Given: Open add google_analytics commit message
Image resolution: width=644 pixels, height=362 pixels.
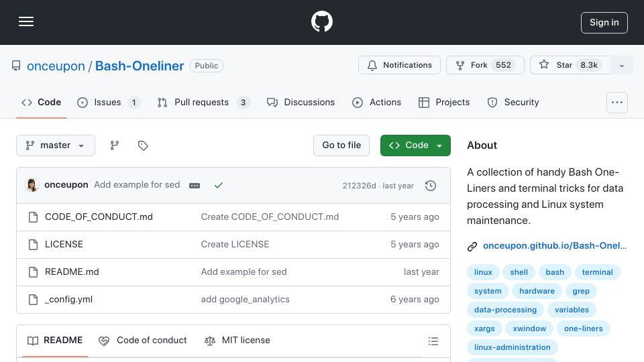Looking at the screenshot, I should coord(246,299).
